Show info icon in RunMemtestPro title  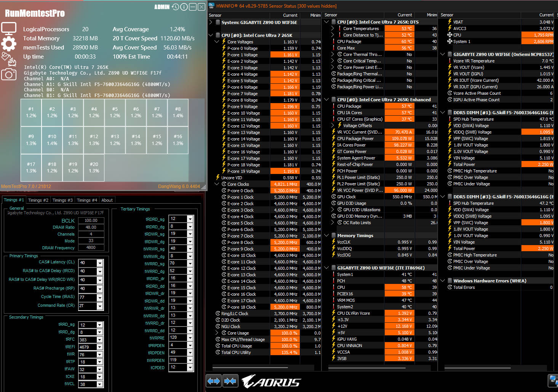(x=184, y=7)
